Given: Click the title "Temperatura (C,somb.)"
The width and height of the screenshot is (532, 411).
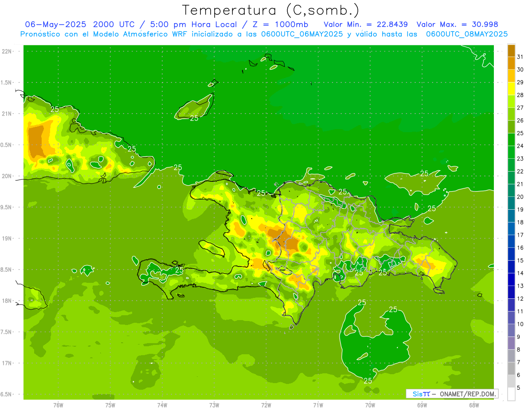Looking at the screenshot, I should click(x=271, y=10).
